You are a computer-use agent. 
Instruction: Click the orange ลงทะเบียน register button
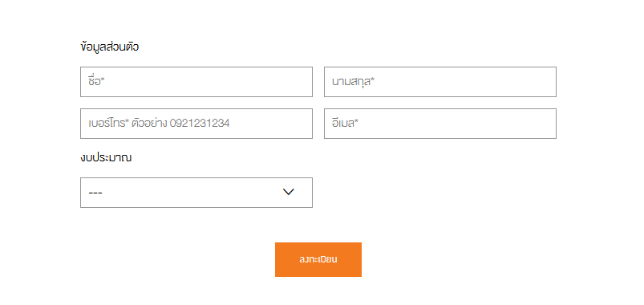318,259
